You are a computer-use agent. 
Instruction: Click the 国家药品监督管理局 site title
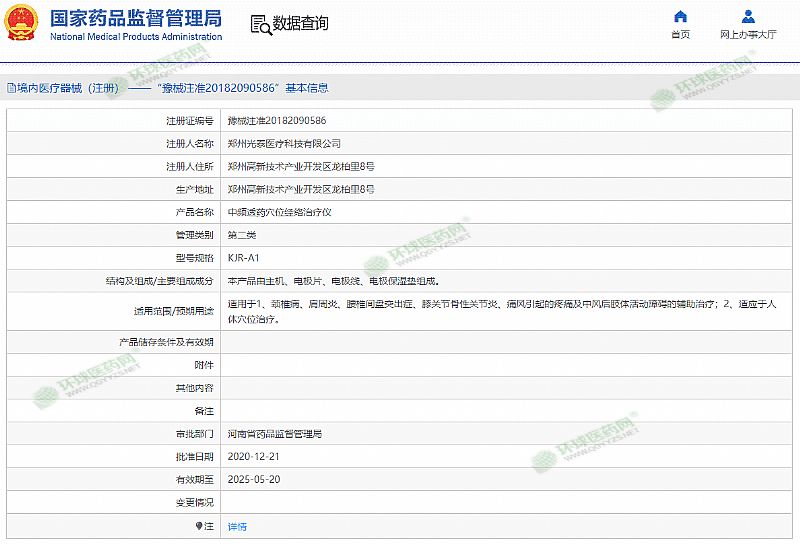pos(136,18)
